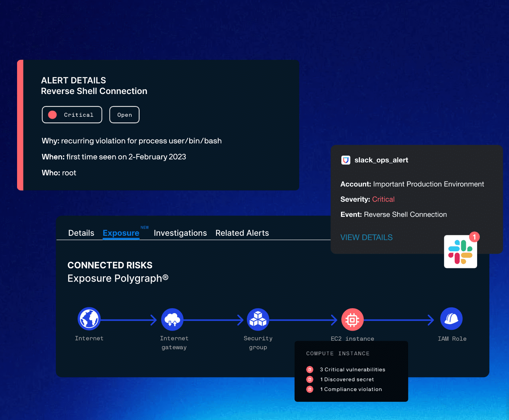Click the Internet gateway cloud icon
This screenshot has width=509, height=420.
173,319
